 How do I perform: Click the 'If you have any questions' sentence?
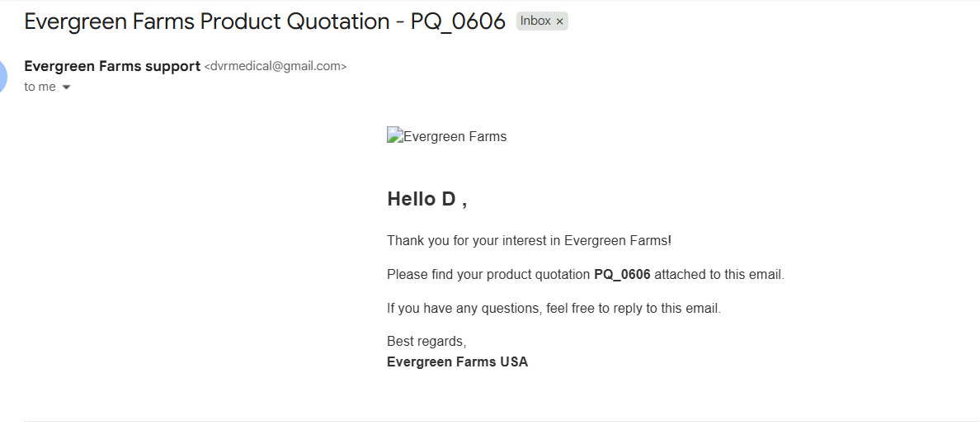pos(554,309)
